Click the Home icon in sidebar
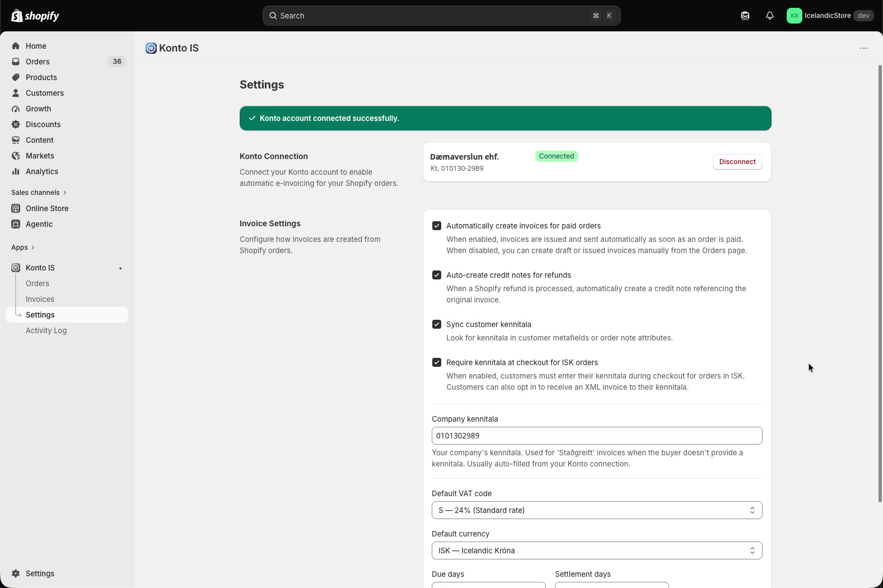Screen dimensions: 883x588 pyautogui.click(x=16, y=46)
